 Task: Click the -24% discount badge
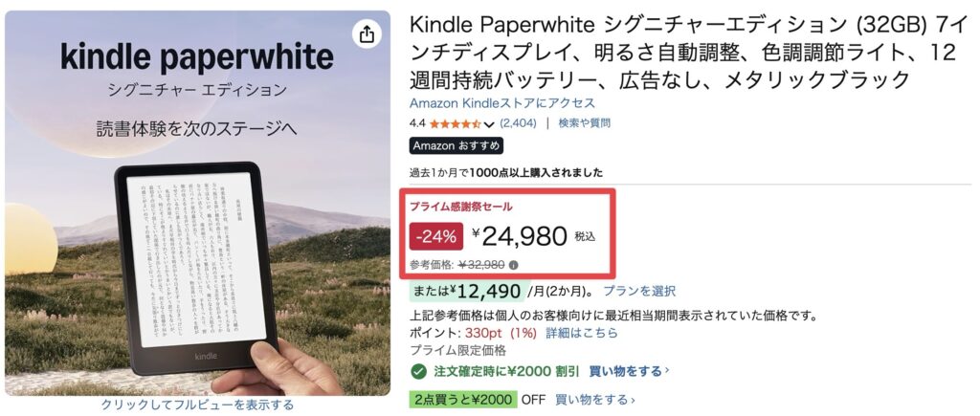435,235
